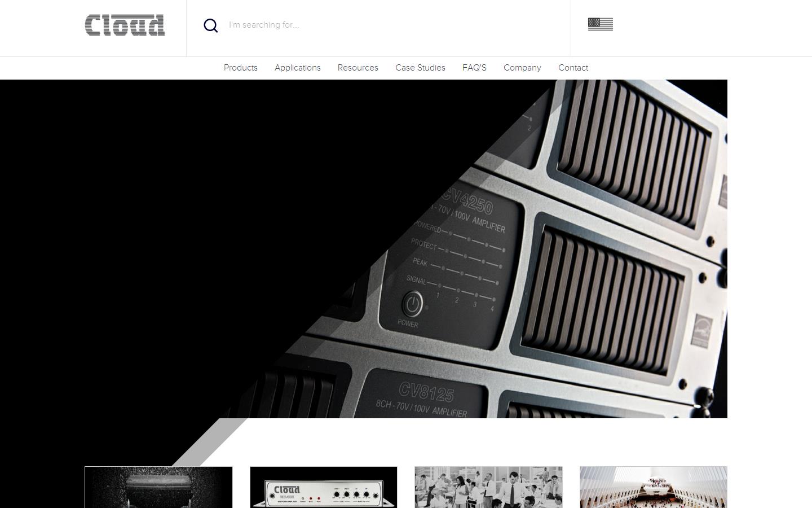Viewport: 812px width, 508px height.
Task: Click the US flag region selector
Action: click(x=601, y=24)
